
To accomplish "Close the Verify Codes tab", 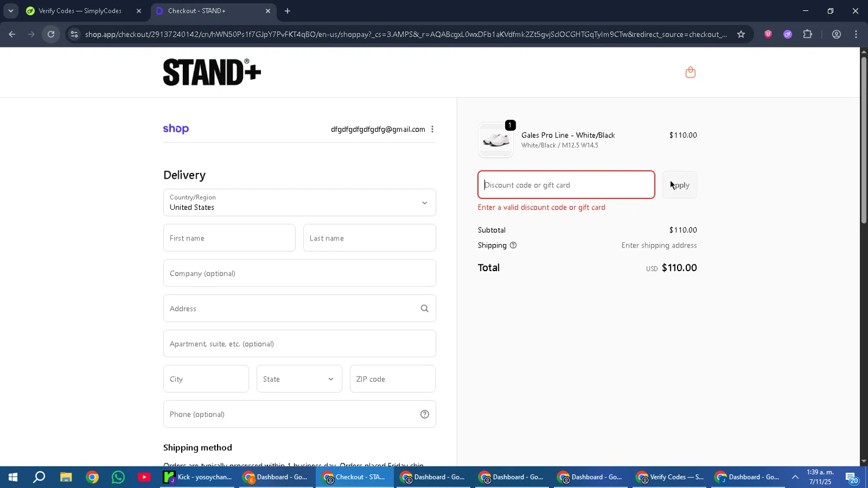I will [x=138, y=11].
